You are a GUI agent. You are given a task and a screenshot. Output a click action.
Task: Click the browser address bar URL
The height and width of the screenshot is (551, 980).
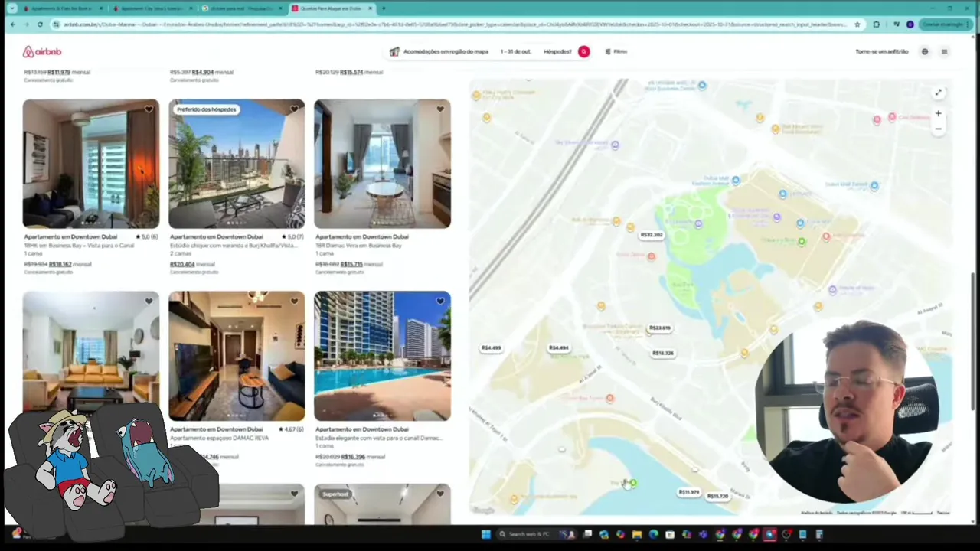455,24
